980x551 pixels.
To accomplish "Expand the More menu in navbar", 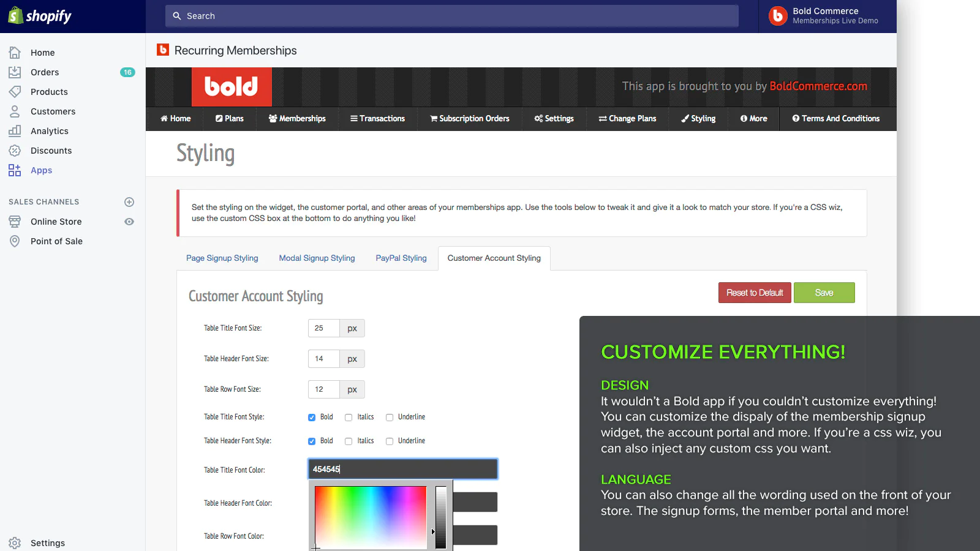I will [753, 119].
